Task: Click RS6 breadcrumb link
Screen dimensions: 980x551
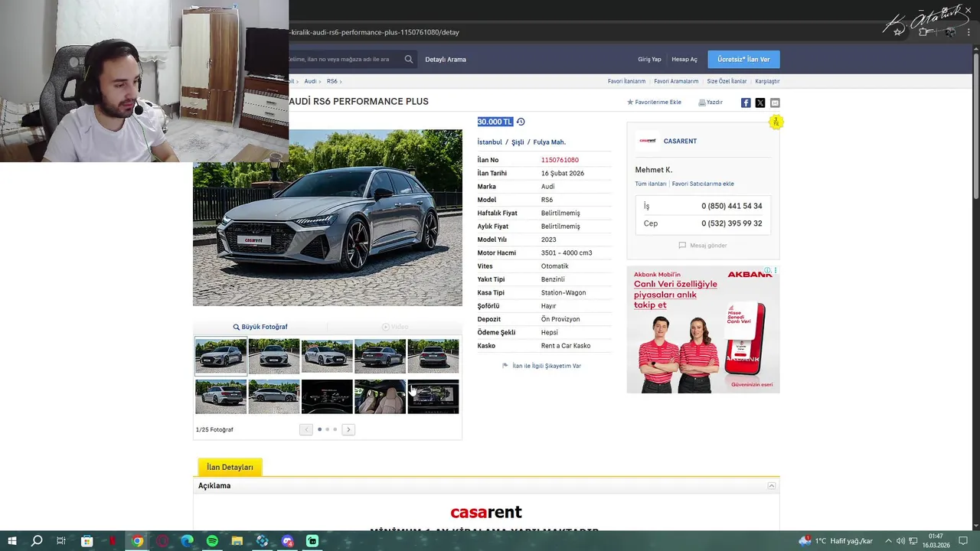Action: [x=332, y=81]
